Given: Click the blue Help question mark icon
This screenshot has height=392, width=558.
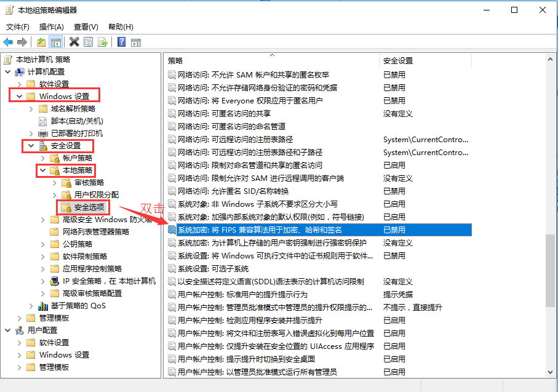Looking at the screenshot, I should coord(122,42).
